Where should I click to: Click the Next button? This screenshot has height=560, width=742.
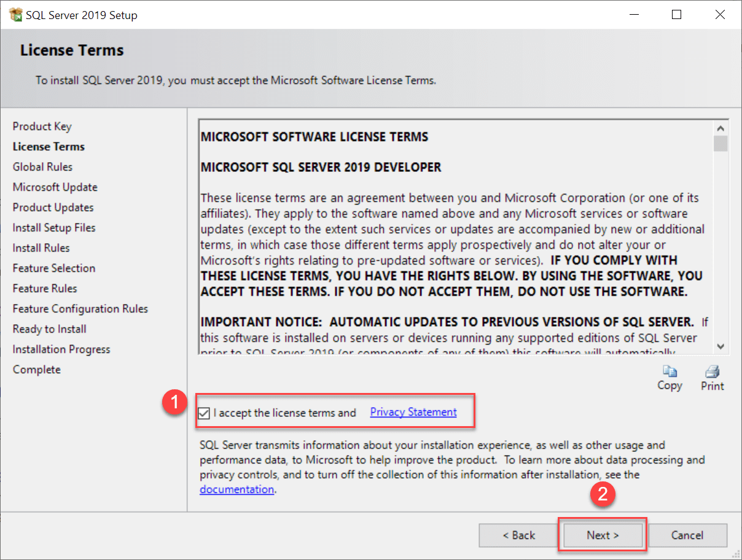[603, 535]
